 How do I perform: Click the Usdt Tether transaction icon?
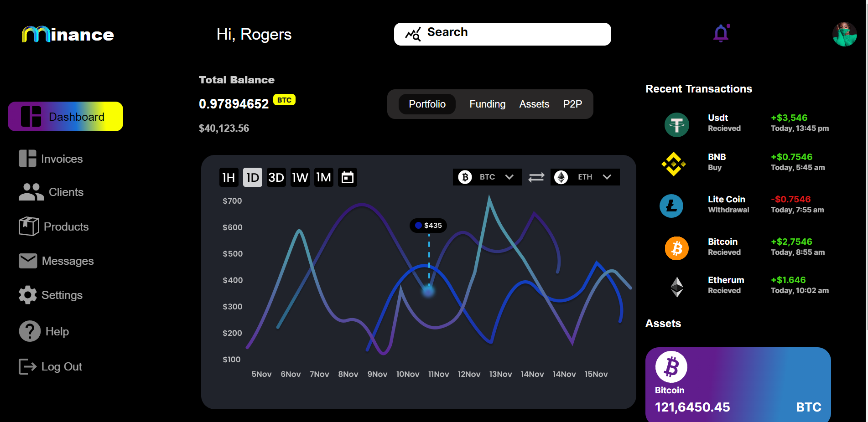click(x=676, y=124)
